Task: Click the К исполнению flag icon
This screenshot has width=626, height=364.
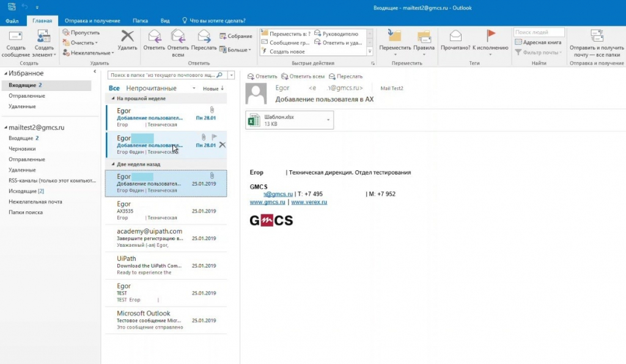Action: [491, 36]
